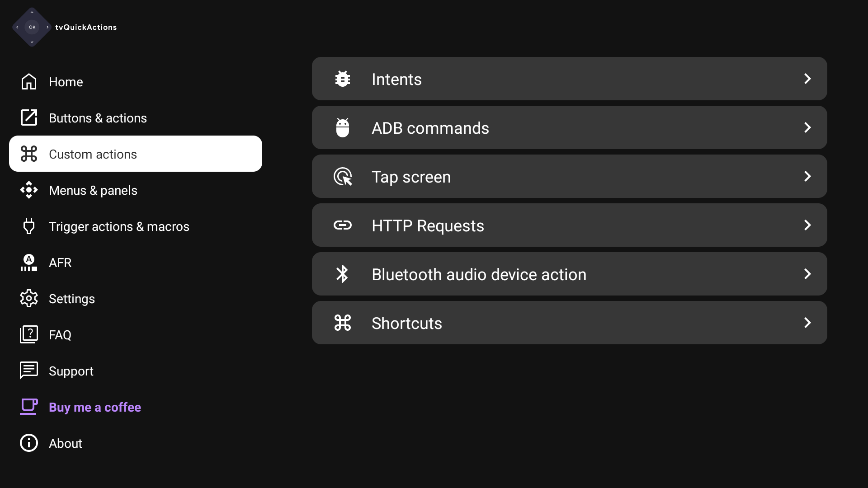Click the Settings gear icon
This screenshot has width=868, height=488.
tap(28, 298)
